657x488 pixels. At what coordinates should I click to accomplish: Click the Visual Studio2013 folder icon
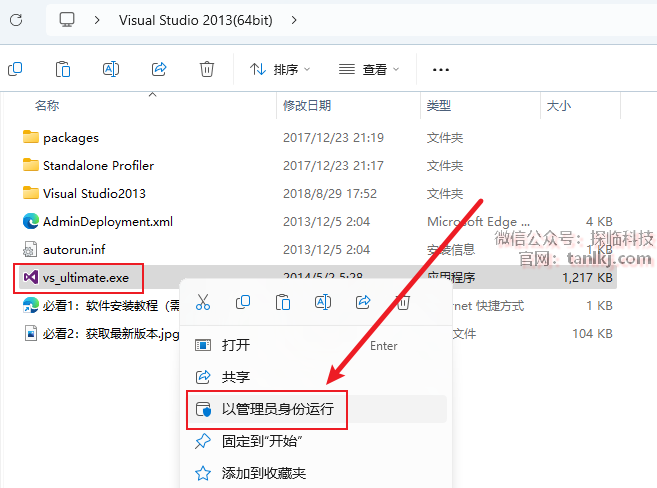[31, 193]
